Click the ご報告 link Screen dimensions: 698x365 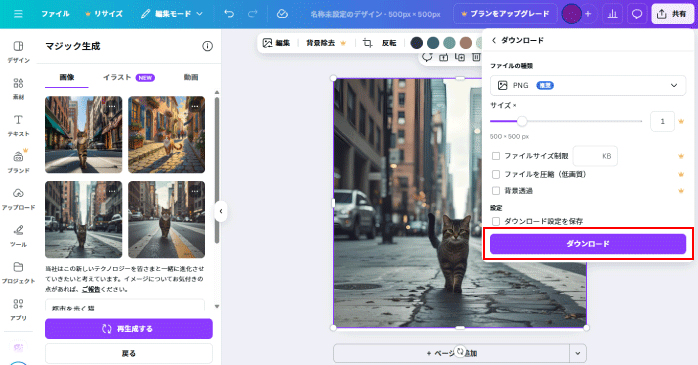click(91, 289)
